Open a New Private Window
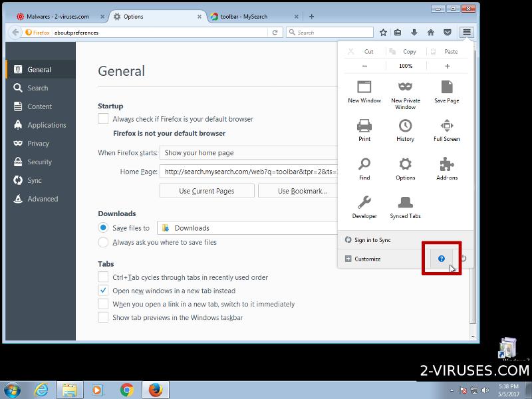The height and width of the screenshot is (399, 532). 406,95
